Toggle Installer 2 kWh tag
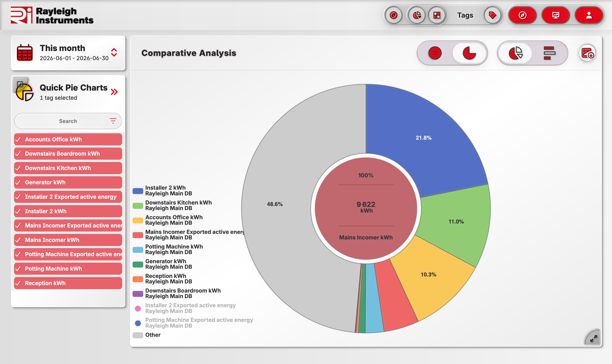 68,211
